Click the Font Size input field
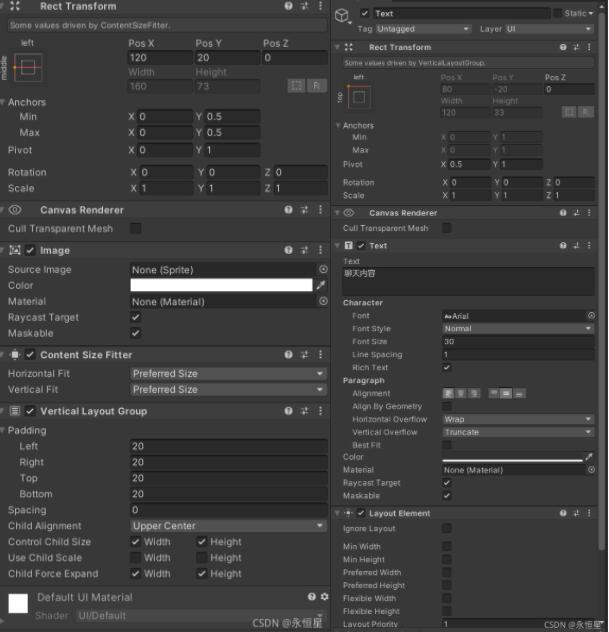Screen dimensions: 609x632 [518, 342]
